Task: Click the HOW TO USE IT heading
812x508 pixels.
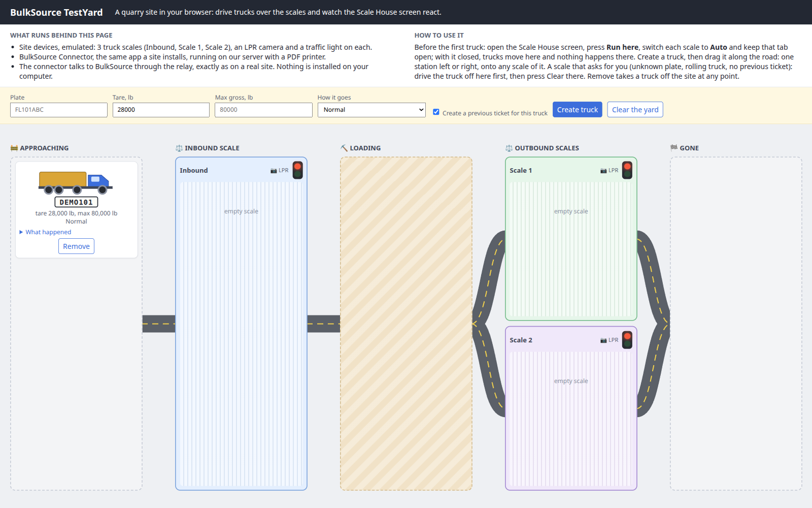Action: point(439,36)
